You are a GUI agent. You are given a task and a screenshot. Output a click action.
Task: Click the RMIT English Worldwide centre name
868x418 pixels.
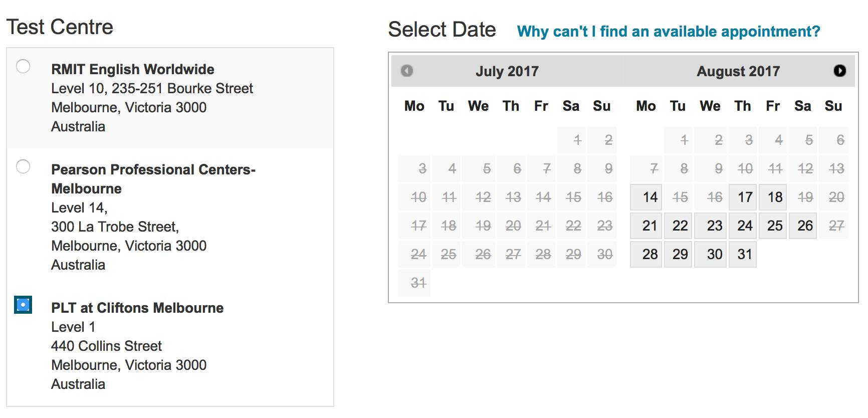point(132,69)
